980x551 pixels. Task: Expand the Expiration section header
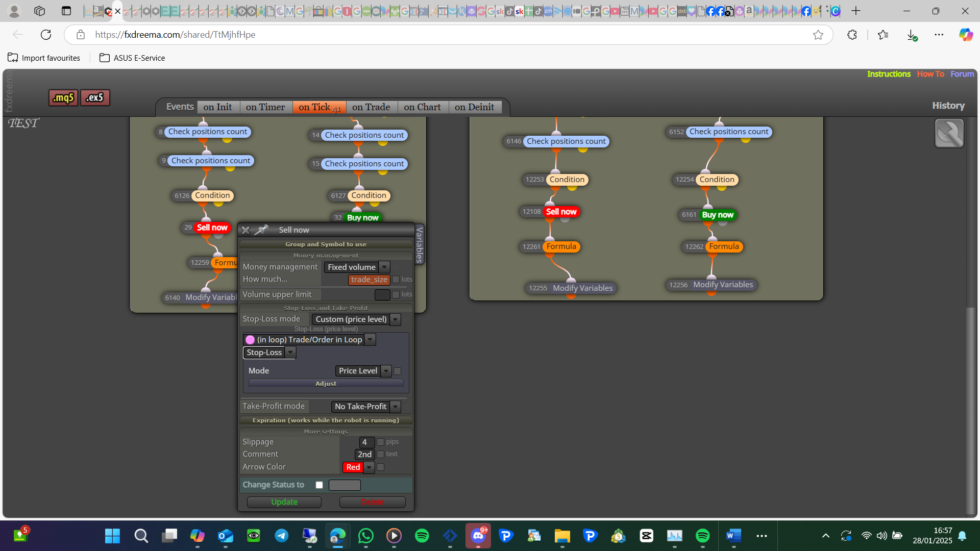[x=326, y=420]
